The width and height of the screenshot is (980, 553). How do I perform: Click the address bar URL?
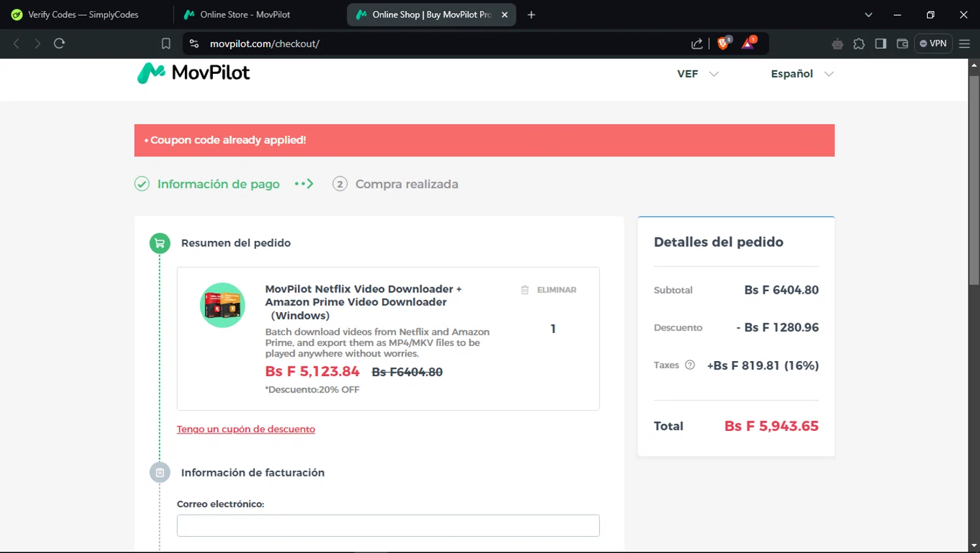[x=265, y=44]
